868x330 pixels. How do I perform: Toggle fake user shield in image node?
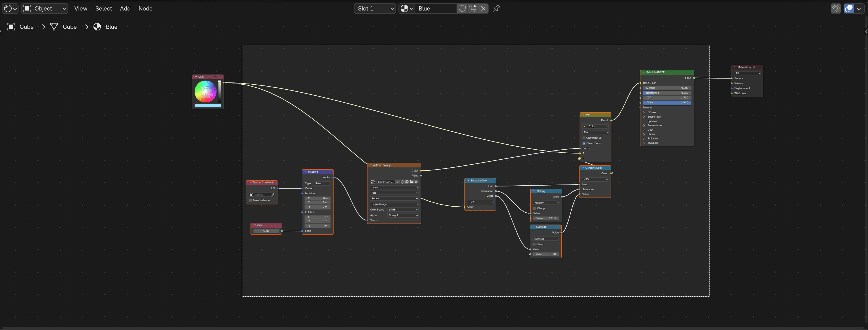pos(402,182)
